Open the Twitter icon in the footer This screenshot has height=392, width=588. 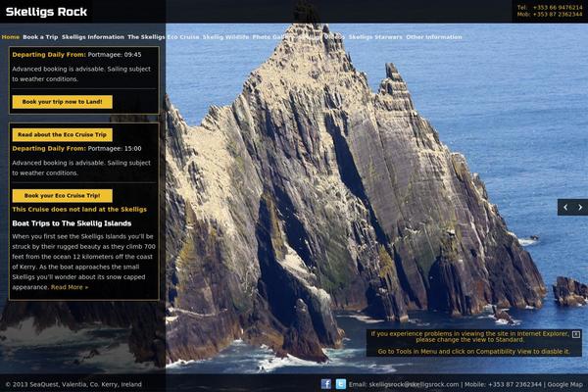tap(340, 384)
